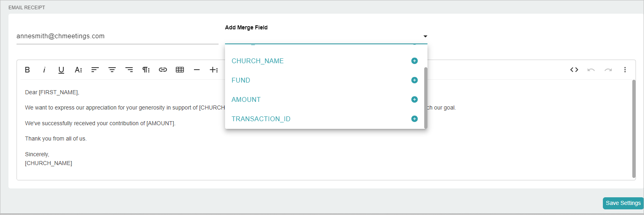Align text right
Image resolution: width=644 pixels, height=215 pixels.
(x=129, y=70)
